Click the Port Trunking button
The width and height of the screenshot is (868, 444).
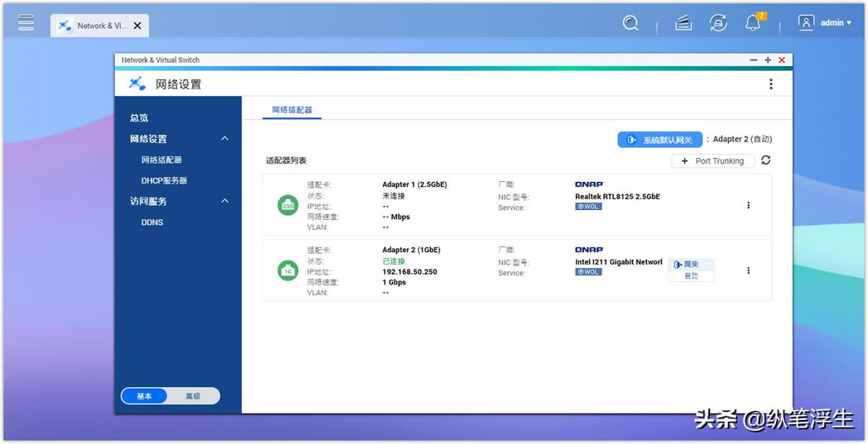coord(713,161)
